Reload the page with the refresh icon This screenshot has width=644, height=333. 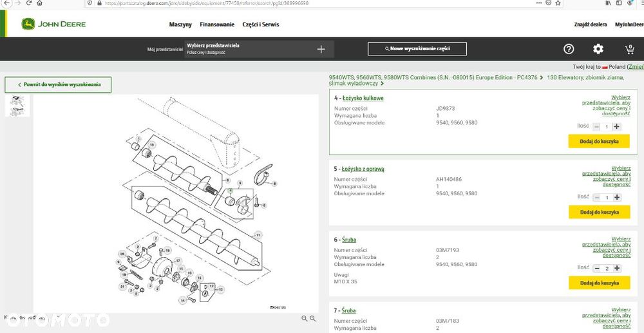[x=29, y=3]
